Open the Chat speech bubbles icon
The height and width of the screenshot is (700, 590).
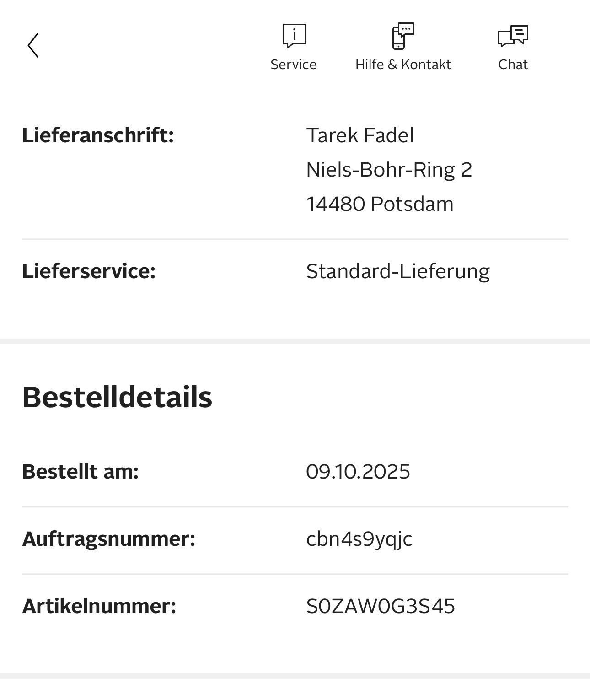pos(513,36)
